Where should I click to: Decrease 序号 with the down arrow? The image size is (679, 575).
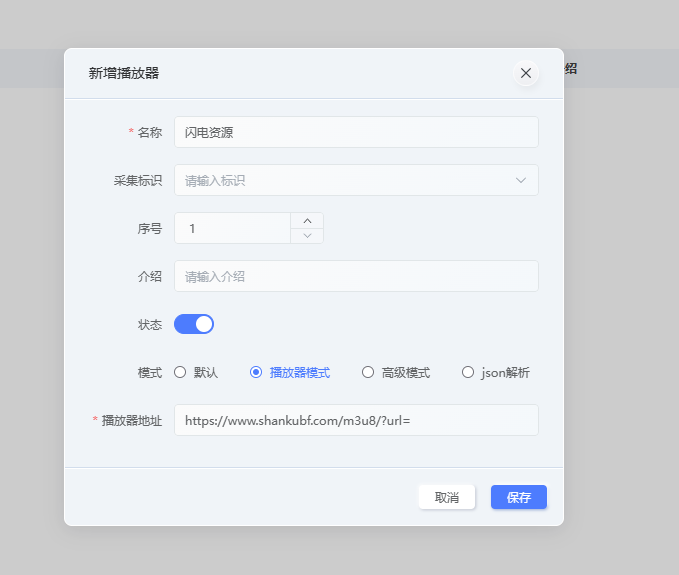click(x=307, y=236)
